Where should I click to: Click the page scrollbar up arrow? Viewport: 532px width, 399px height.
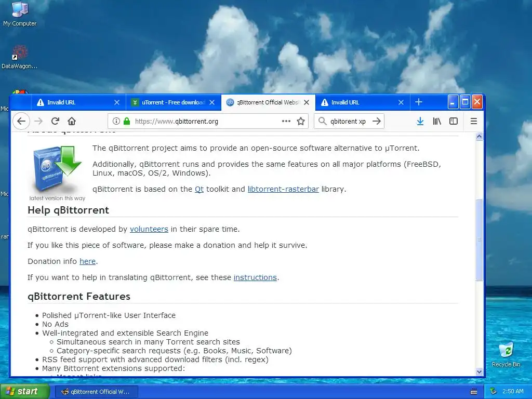[x=479, y=137]
